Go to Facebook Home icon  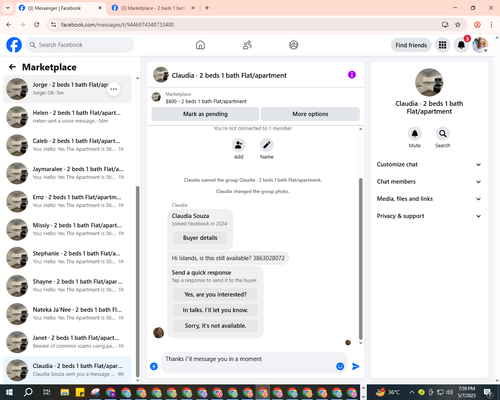click(x=200, y=45)
